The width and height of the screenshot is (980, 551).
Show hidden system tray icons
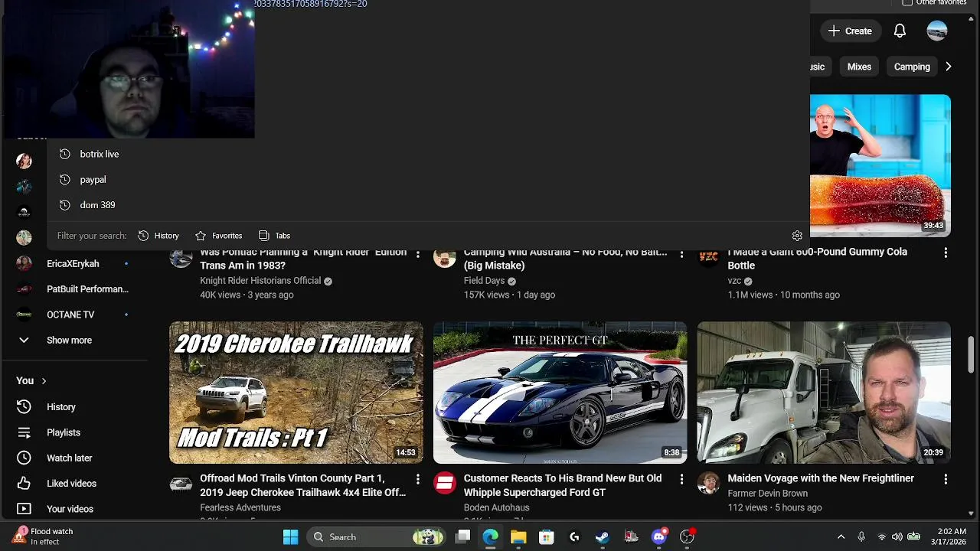[841, 537]
